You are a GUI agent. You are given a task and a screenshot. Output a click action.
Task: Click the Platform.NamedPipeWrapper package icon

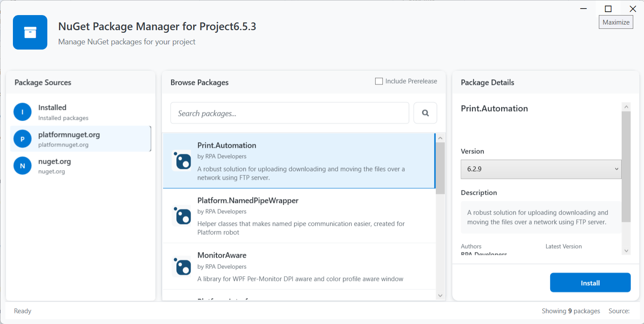182,216
